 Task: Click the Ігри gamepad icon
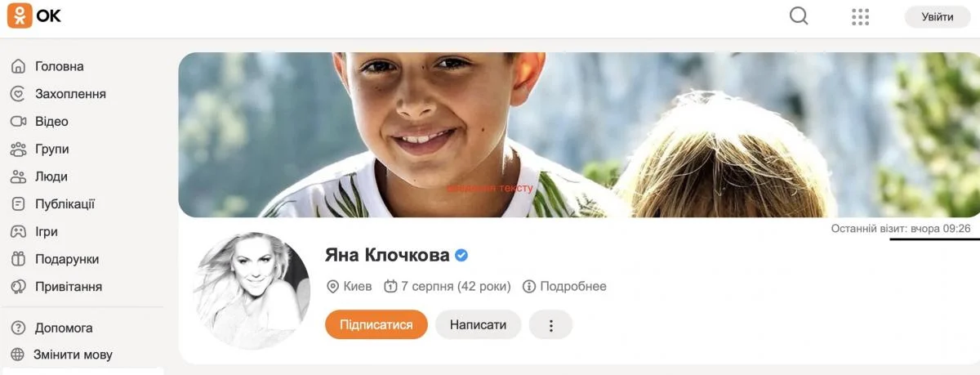pyautogui.click(x=18, y=232)
